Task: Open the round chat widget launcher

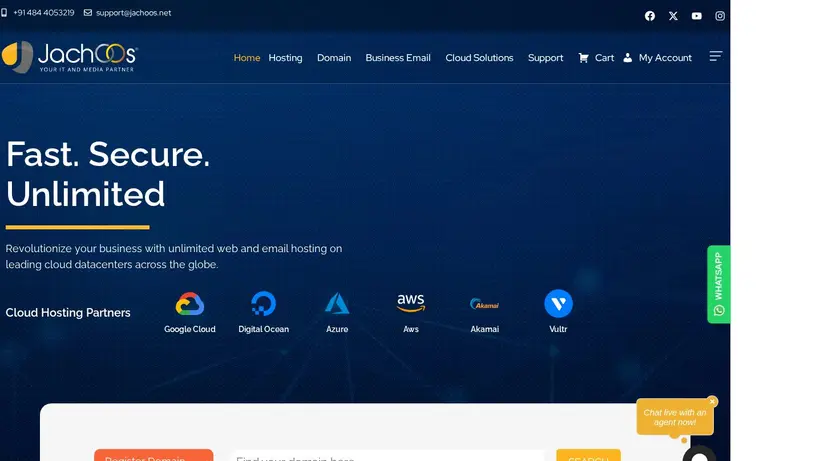Action: tap(699, 454)
